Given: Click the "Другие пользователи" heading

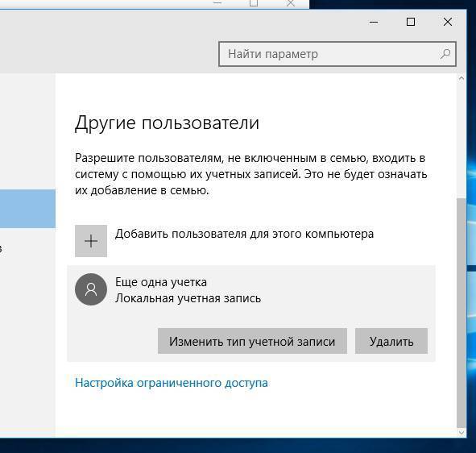Looking at the screenshot, I should [x=167, y=123].
